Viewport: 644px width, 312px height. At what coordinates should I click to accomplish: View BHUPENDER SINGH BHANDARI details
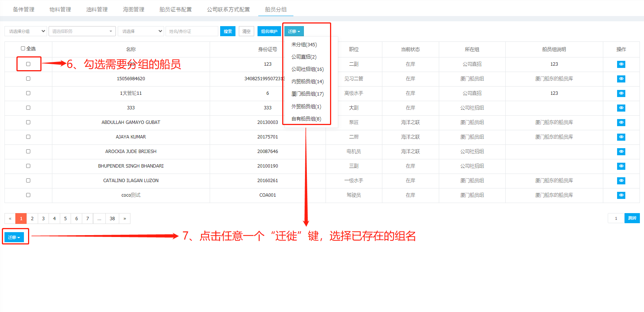[x=621, y=166]
